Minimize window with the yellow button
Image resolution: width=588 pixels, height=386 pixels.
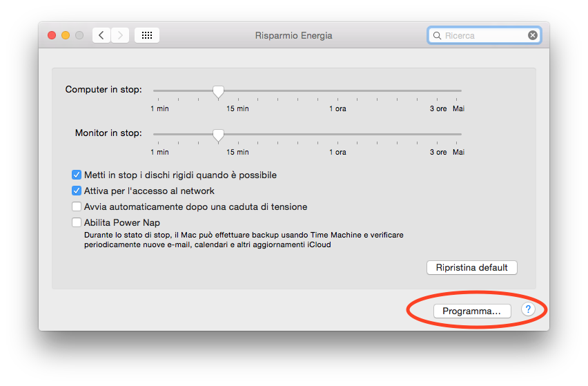[x=66, y=35]
